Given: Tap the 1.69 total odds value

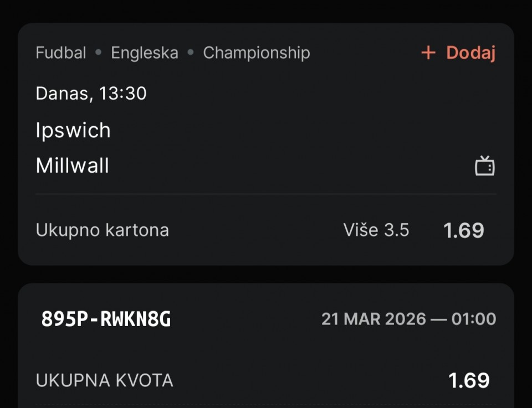Looking at the screenshot, I should (x=469, y=380).
